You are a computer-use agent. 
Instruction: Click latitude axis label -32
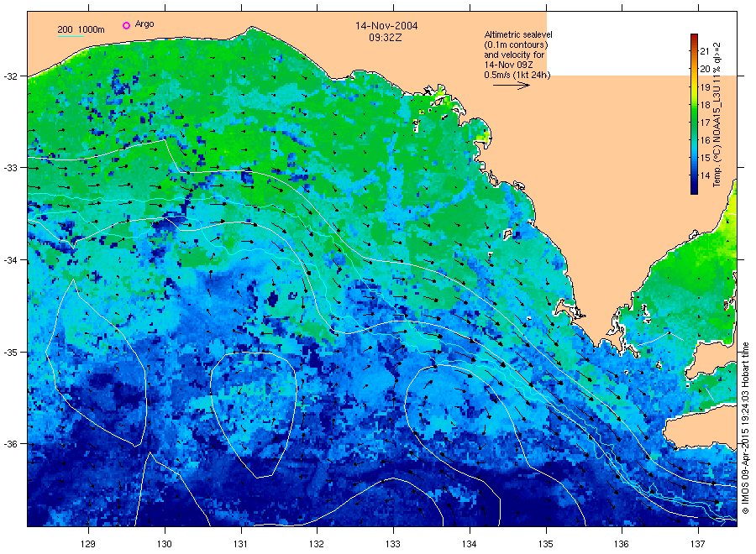[11, 76]
